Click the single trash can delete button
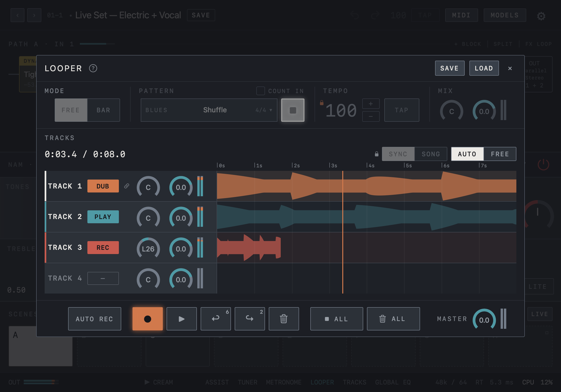Viewport: 561px width, 392px height. coord(284,319)
